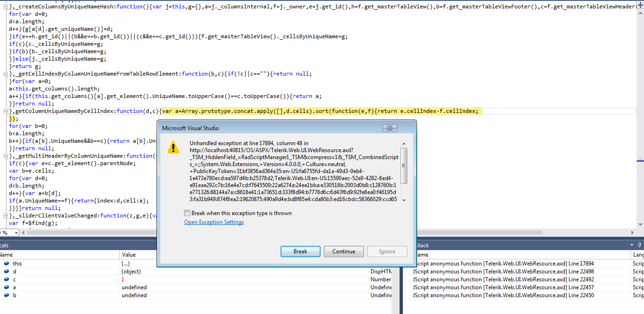Click the blue cube icon beside variable 'a'
The image size is (644, 314).
pos(7,287)
